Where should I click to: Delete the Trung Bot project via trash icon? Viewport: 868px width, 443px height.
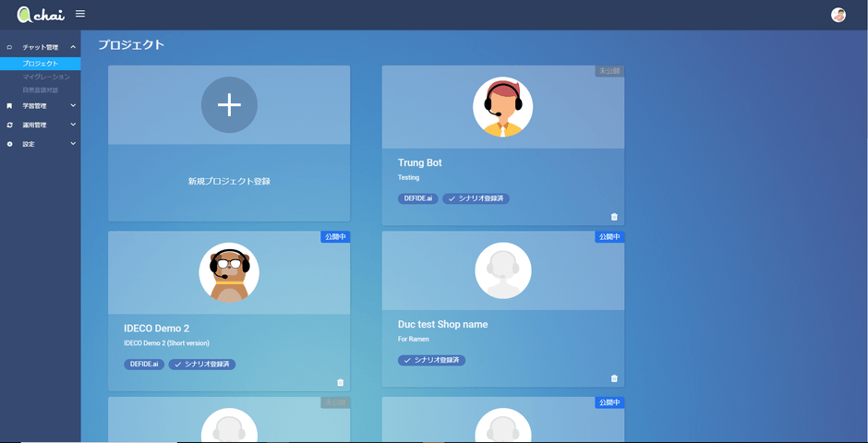pos(614,217)
